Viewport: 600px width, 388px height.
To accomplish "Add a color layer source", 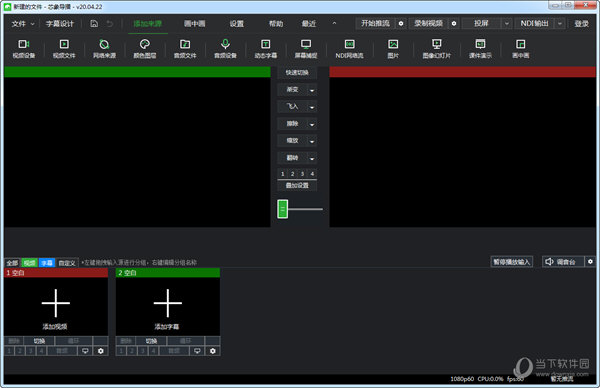I will [145, 48].
